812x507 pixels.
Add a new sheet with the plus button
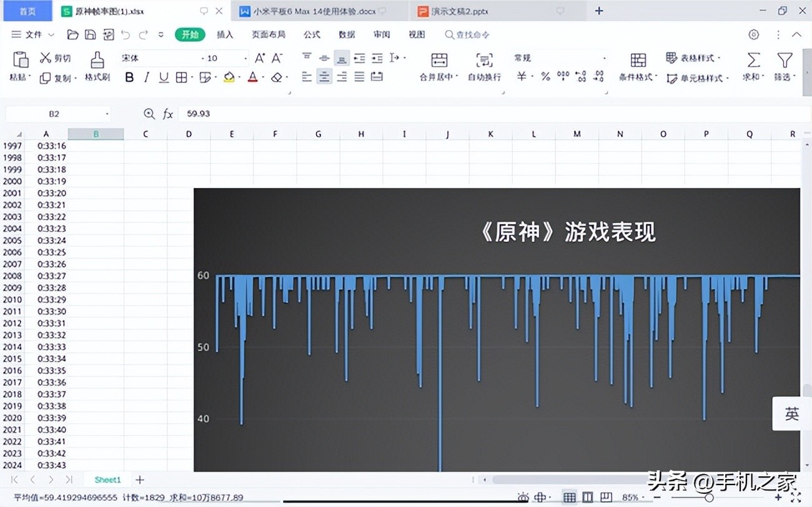140,480
